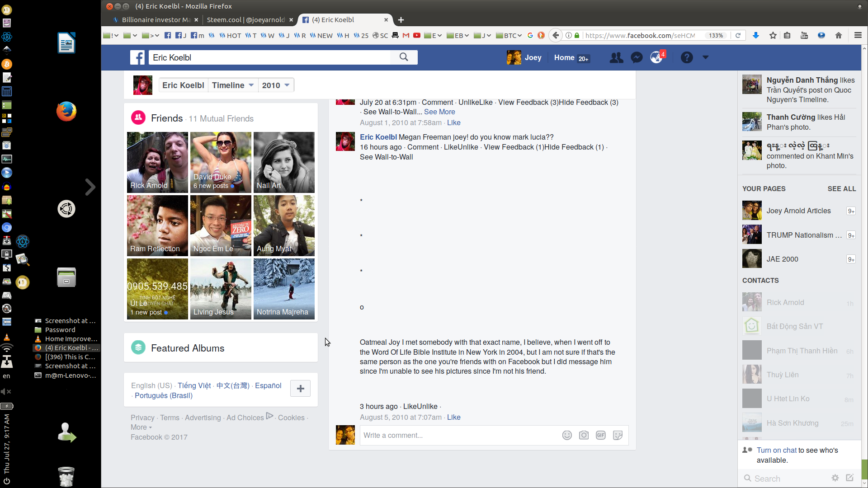Turn on chat to see who's available
868x488 pixels.
point(776,450)
